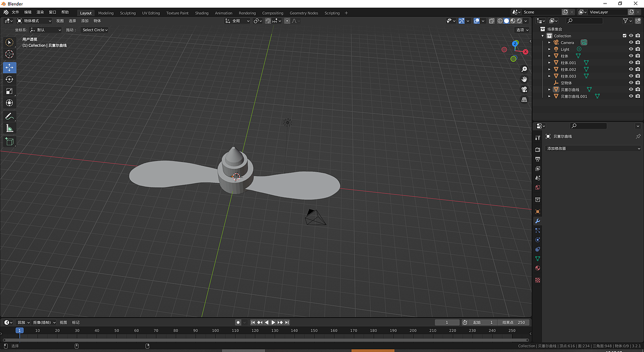Open the Particles properties tab

pos(537,231)
